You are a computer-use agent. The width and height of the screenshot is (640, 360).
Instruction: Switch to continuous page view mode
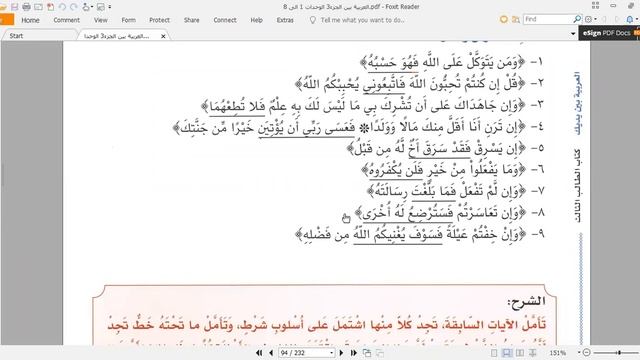507,353
